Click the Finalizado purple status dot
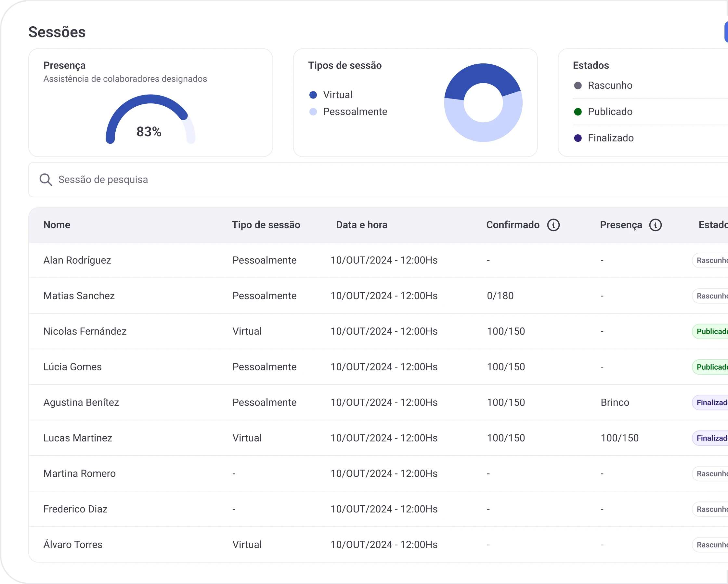Viewport: 728px width, 584px height. 578,138
